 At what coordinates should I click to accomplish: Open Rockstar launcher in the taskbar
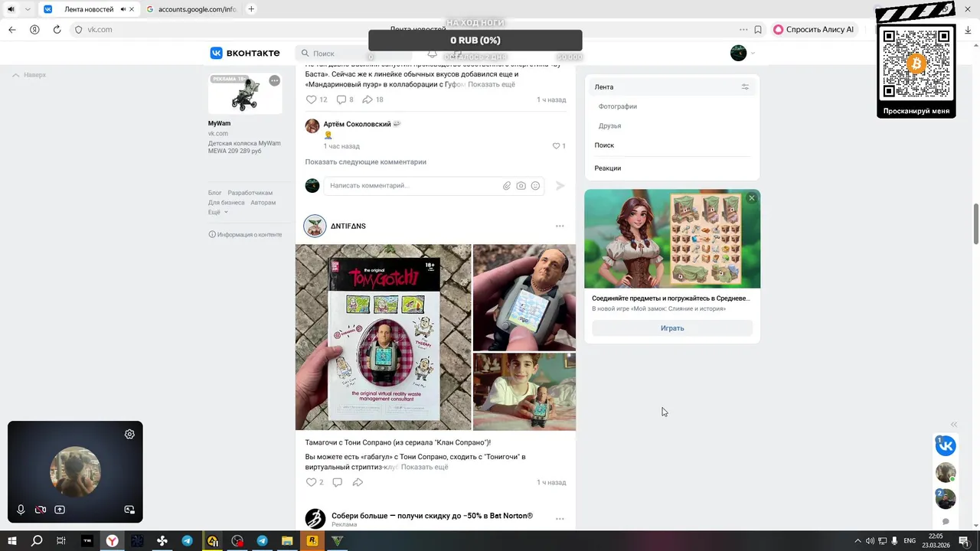click(312, 540)
